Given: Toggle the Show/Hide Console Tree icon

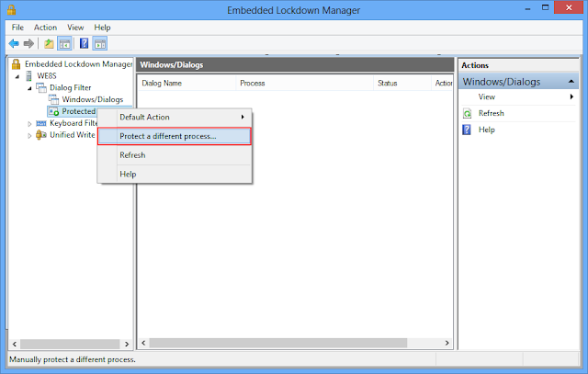Looking at the screenshot, I should tap(64, 44).
